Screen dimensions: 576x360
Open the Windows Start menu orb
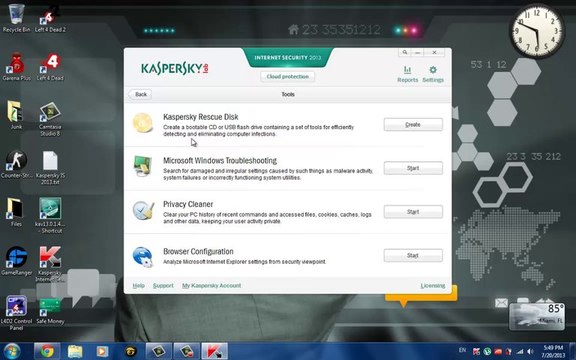click(12, 351)
